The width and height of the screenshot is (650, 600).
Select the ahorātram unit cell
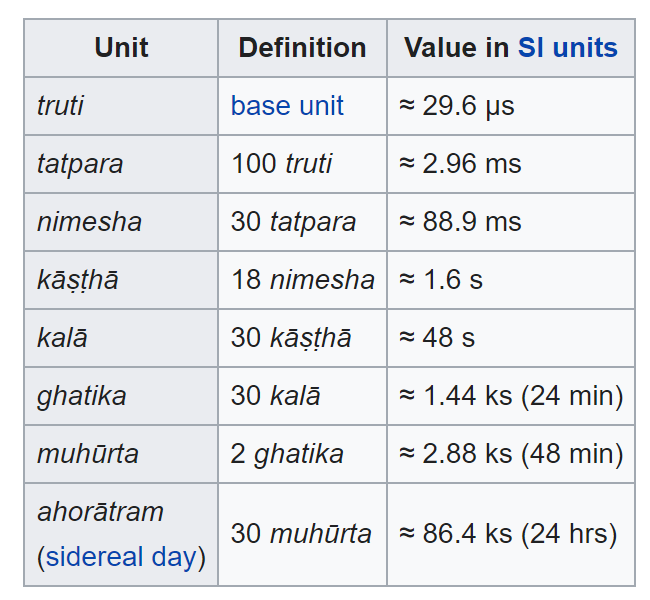(x=121, y=534)
